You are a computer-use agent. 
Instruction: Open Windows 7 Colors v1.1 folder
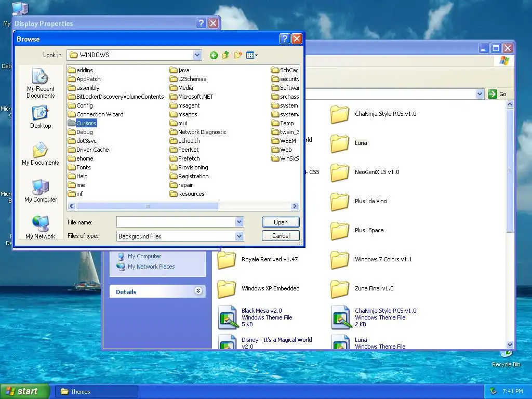click(x=371, y=260)
